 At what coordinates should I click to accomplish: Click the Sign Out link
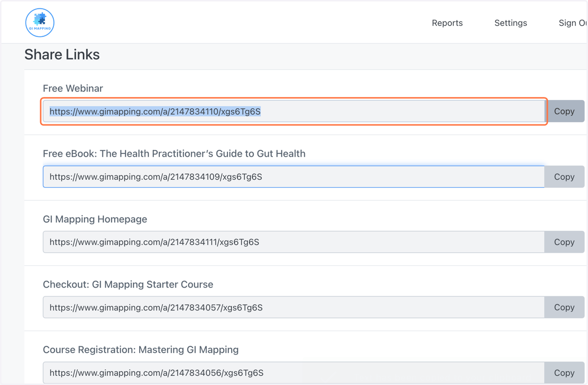(573, 23)
